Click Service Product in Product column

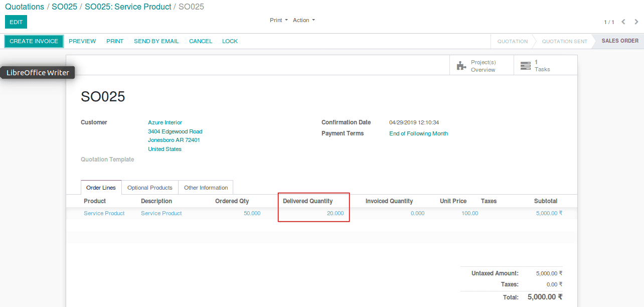coord(104,213)
